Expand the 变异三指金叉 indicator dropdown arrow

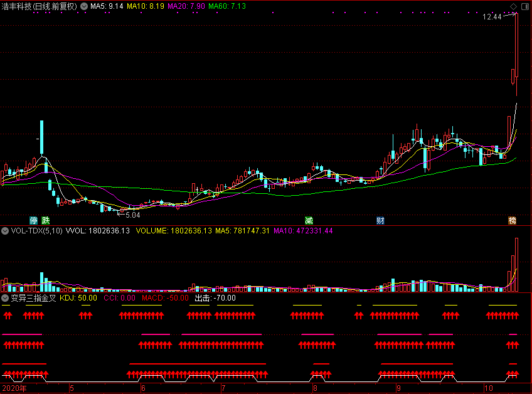[5, 298]
